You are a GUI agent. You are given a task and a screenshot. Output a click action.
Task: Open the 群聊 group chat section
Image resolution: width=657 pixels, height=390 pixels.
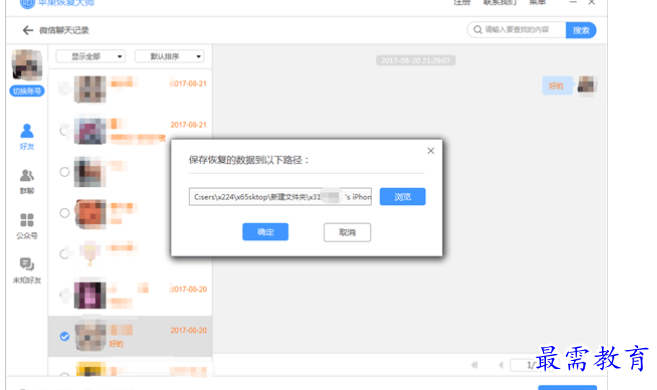27,181
